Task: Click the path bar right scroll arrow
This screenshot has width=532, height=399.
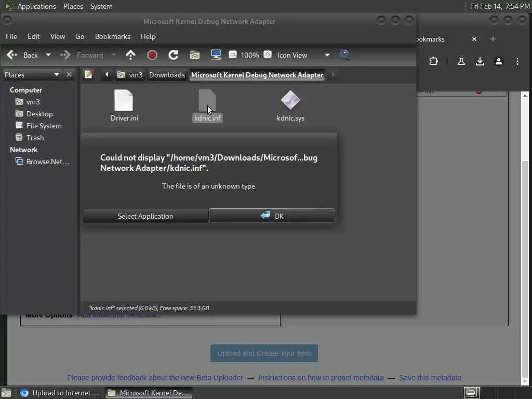Action: click(333, 75)
